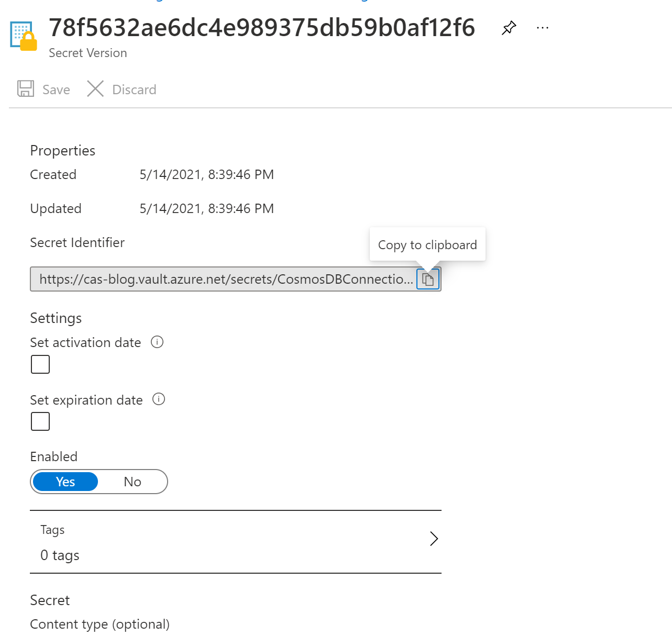Click the Copy to clipboard tooltip
The width and height of the screenshot is (672, 636).
[427, 244]
